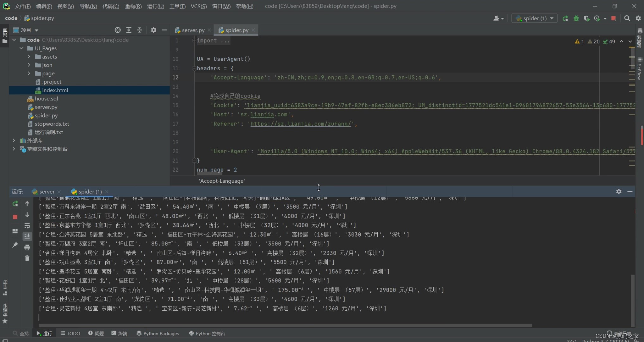Expand the page folder
644x342 pixels.
[29, 73]
